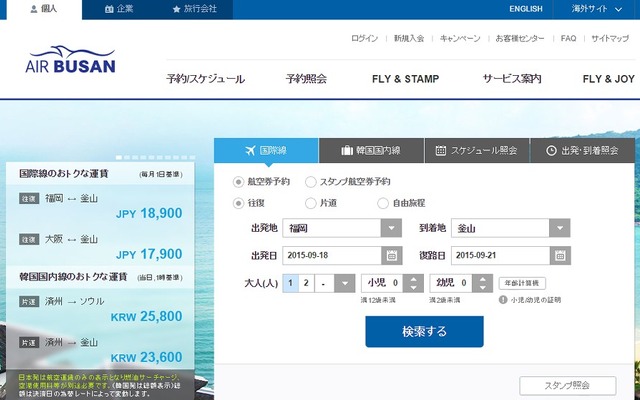
Task: Open the サイトマップ link
Action: pos(610,38)
